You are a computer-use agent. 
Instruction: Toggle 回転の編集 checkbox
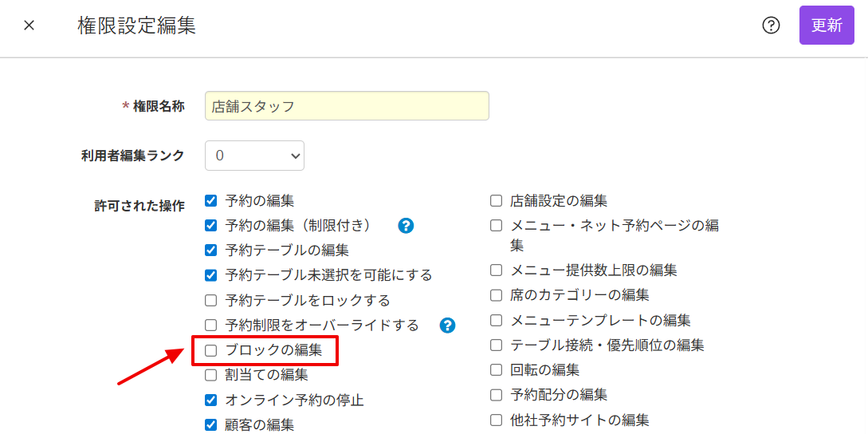tap(496, 370)
